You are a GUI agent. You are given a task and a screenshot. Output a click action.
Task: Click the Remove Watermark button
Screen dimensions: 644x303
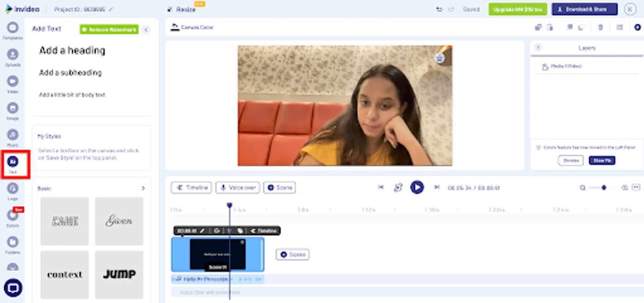point(109,29)
